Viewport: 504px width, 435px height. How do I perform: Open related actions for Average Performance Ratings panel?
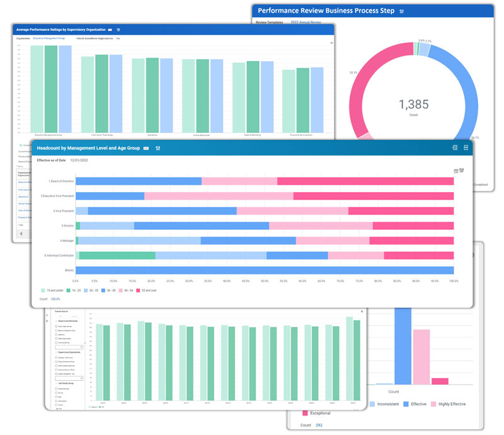110,30
